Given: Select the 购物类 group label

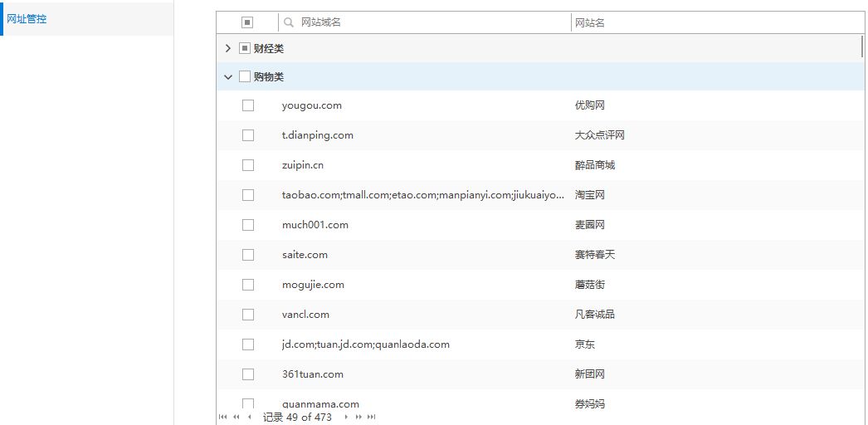Looking at the screenshot, I should 269,77.
